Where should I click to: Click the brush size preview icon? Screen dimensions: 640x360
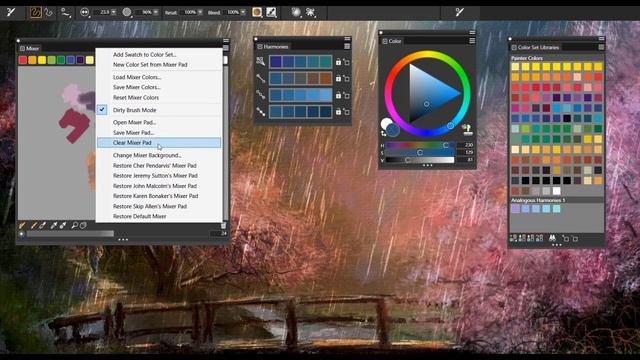pyautogui.click(x=84, y=12)
